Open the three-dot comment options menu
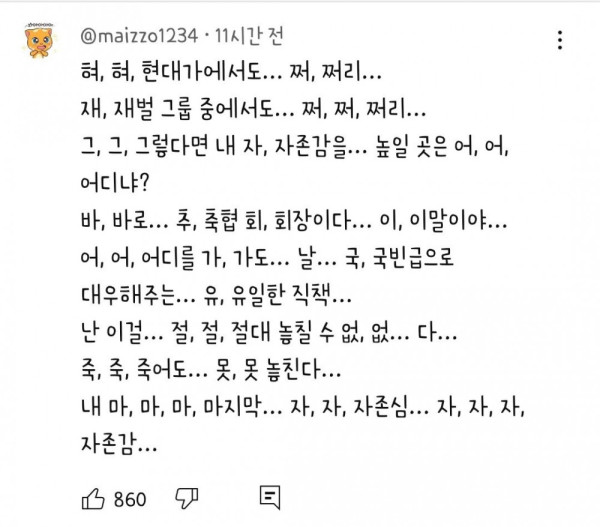The width and height of the screenshot is (600, 527). tap(560, 40)
